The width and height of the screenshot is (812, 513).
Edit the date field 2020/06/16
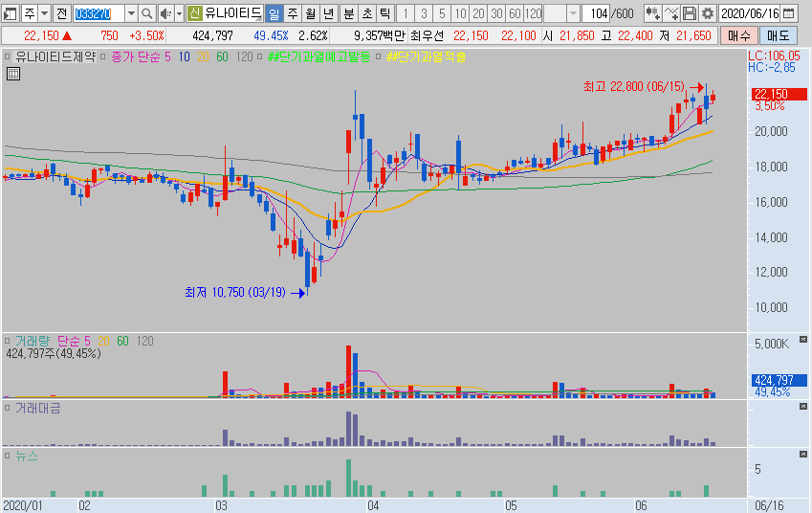pos(750,13)
